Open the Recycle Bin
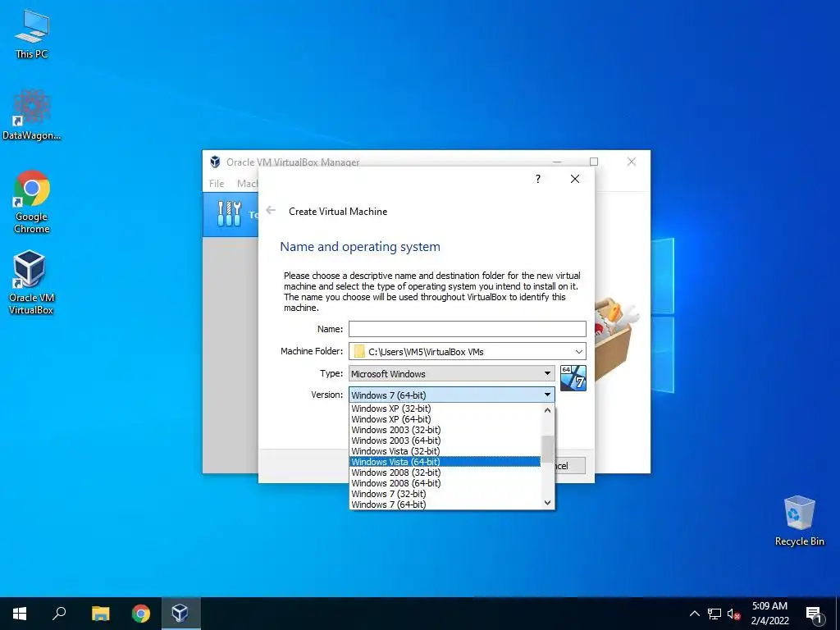 click(799, 521)
